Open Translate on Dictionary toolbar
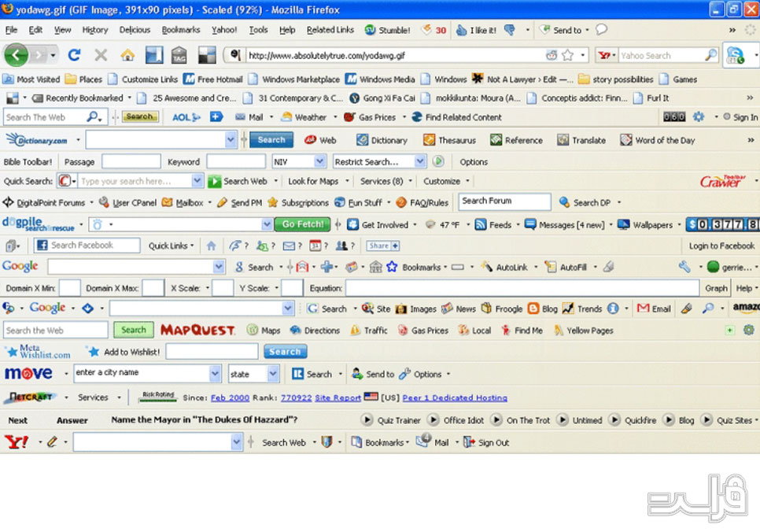This screenshot has height=532, width=760. click(581, 140)
